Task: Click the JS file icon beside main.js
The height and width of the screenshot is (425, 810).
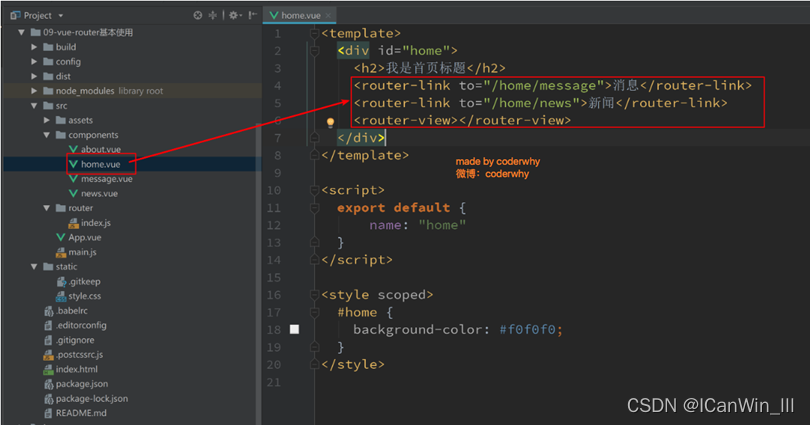Action: coord(61,252)
